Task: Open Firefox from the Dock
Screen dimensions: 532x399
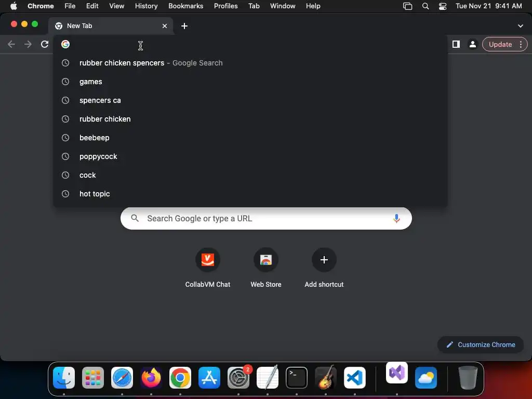Action: [151, 377]
